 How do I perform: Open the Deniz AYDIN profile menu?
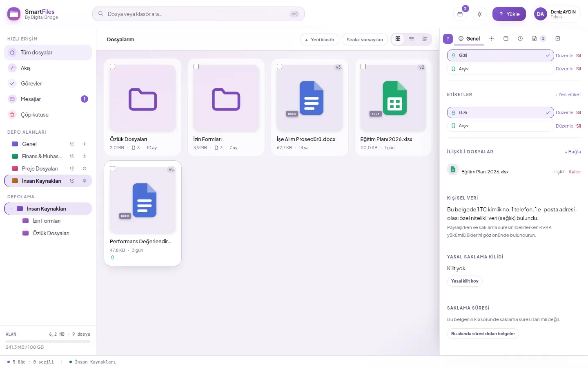point(557,14)
